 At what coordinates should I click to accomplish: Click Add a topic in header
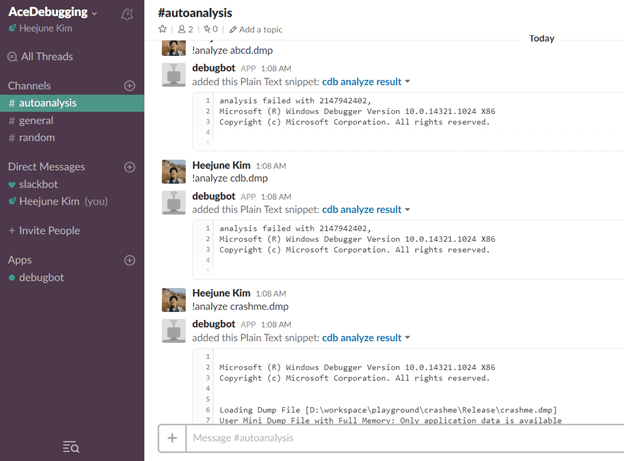(x=258, y=30)
